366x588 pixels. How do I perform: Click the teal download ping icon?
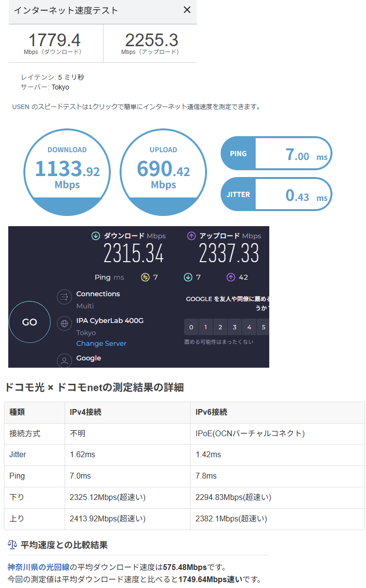pyautogui.click(x=188, y=277)
